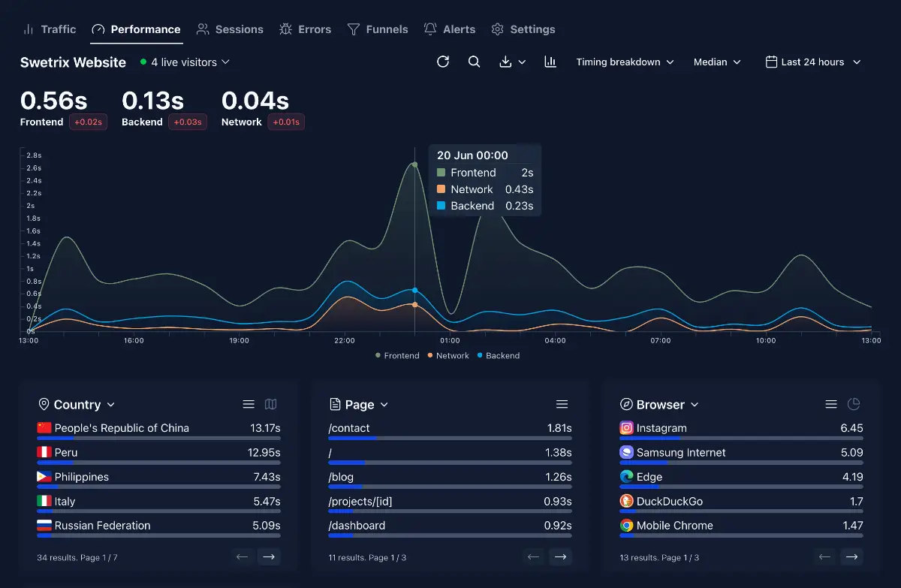Toggle Network series in chart legend
The width and height of the screenshot is (901, 588).
point(448,355)
